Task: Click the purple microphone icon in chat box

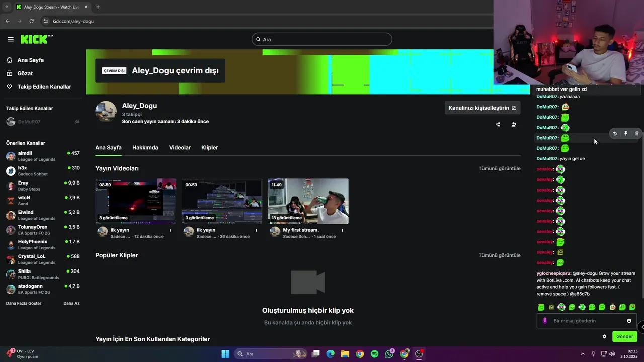Action: [545, 321]
